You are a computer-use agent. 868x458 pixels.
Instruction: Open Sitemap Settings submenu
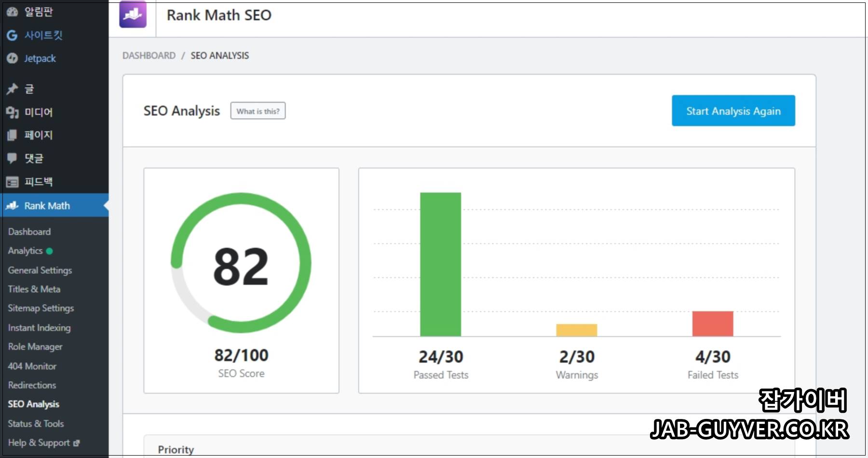click(x=41, y=309)
